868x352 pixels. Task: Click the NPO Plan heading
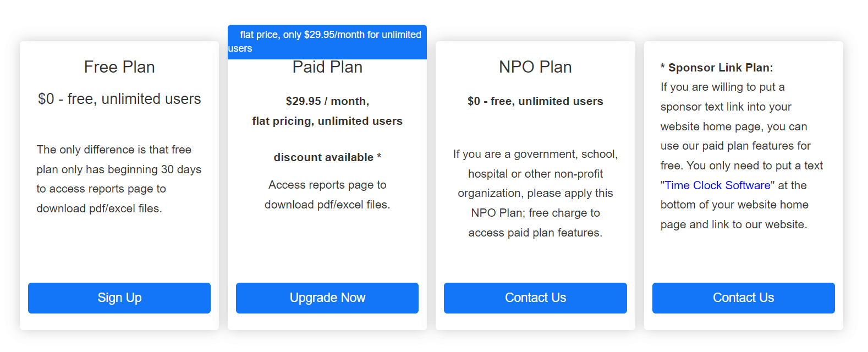535,67
